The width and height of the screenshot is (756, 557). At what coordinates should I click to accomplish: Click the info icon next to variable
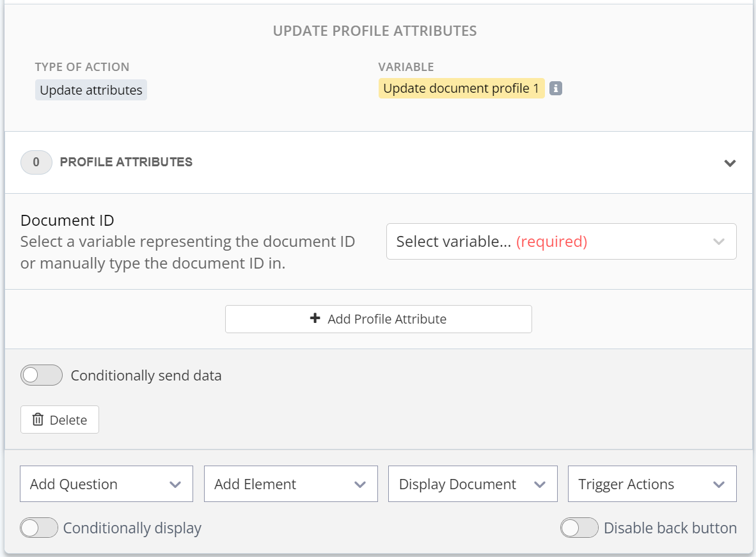tap(555, 89)
